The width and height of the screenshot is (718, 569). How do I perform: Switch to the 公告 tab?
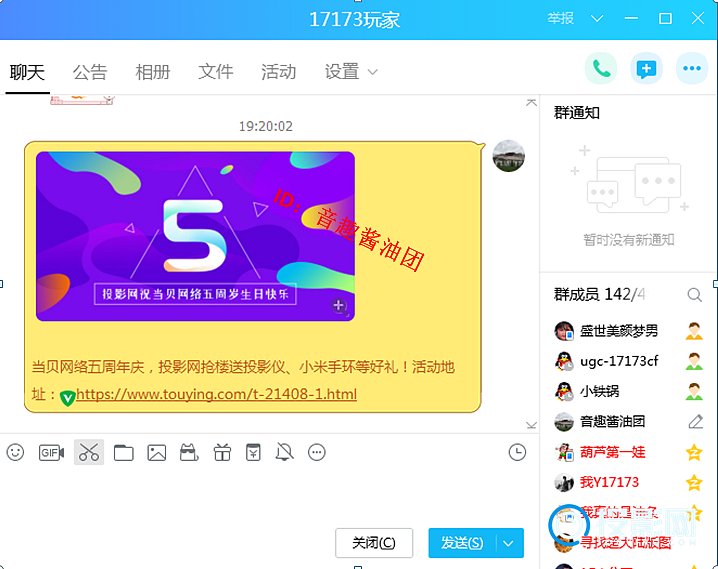point(89,72)
